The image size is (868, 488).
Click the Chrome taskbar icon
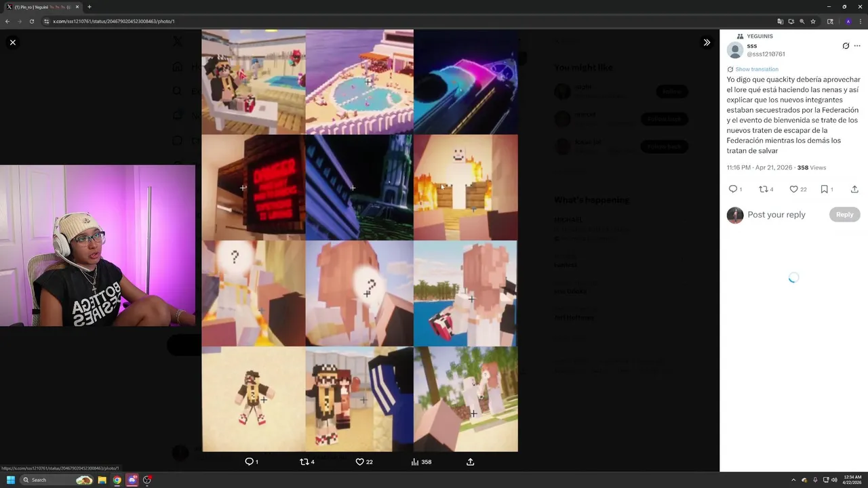[x=117, y=480]
